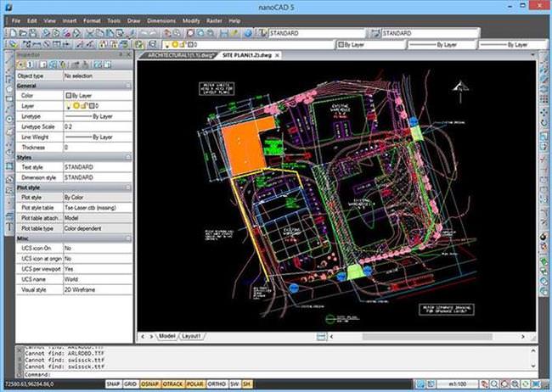Close the SITE PLAN(1.2).dwg tab
Viewport: 552px width, 392px height.
pos(278,55)
